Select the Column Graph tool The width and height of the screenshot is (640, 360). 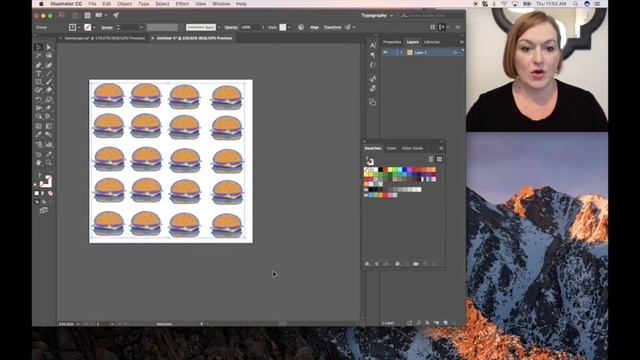point(49,144)
